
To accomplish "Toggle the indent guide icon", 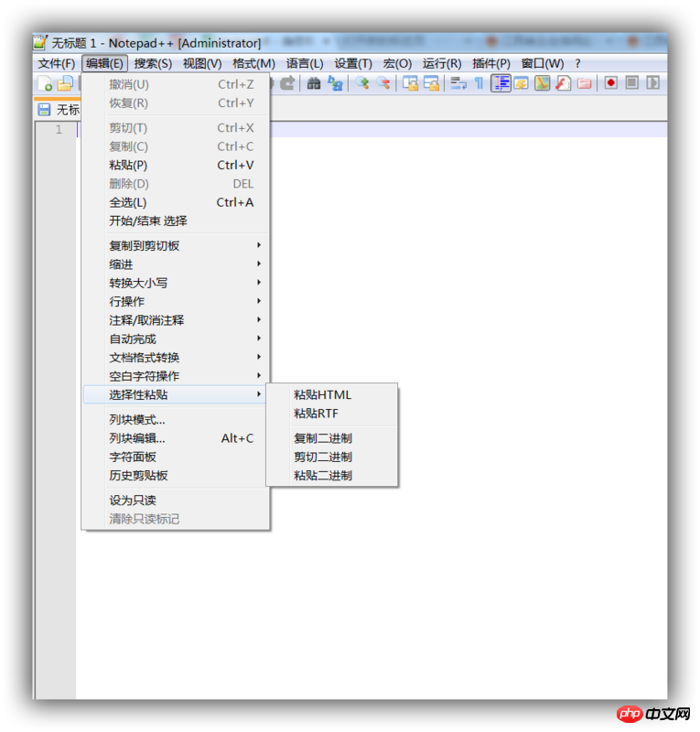I will click(x=501, y=83).
